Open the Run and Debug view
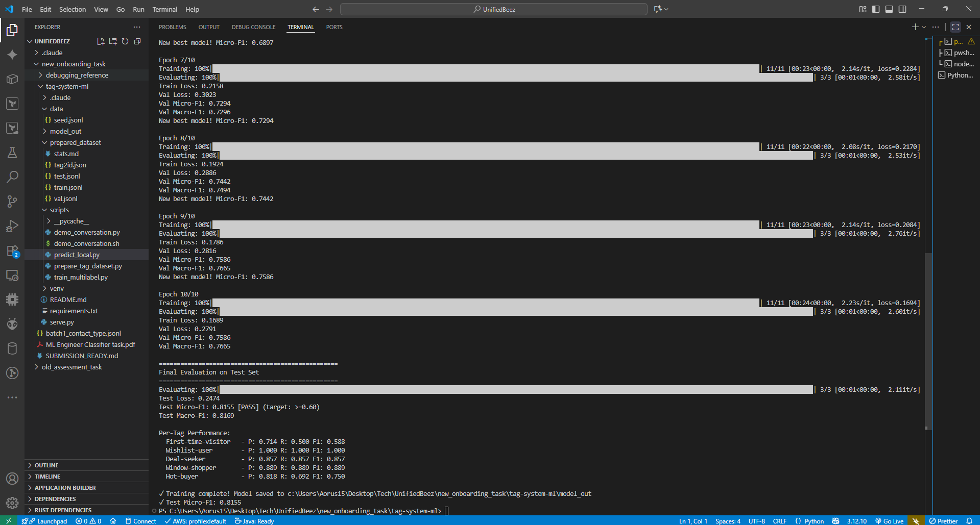The width and height of the screenshot is (980, 525). [x=12, y=226]
